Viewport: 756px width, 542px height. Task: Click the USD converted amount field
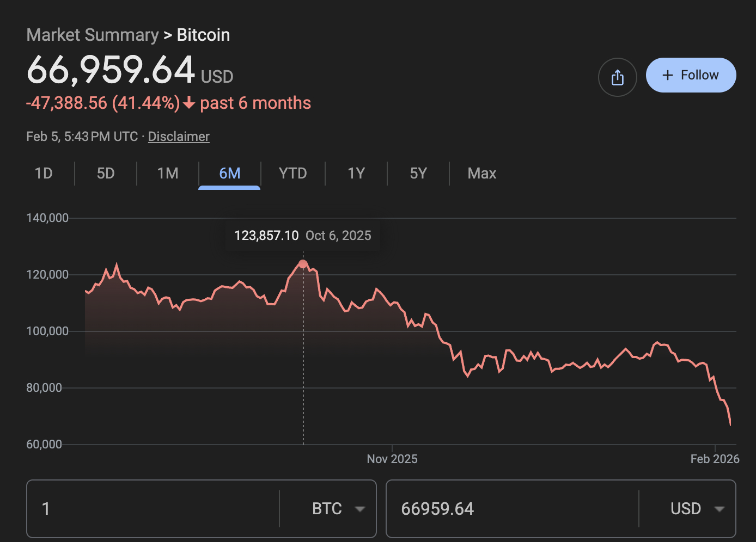(x=512, y=509)
